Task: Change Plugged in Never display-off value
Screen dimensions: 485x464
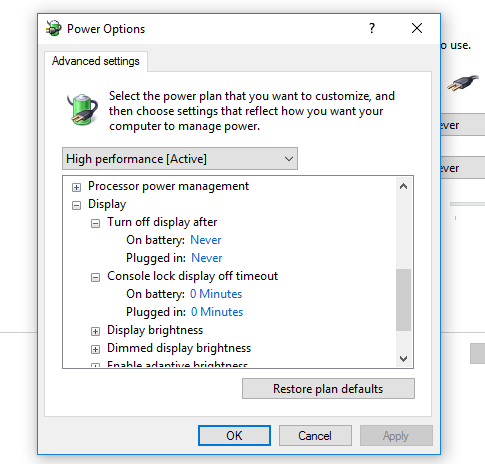Action: (207, 258)
